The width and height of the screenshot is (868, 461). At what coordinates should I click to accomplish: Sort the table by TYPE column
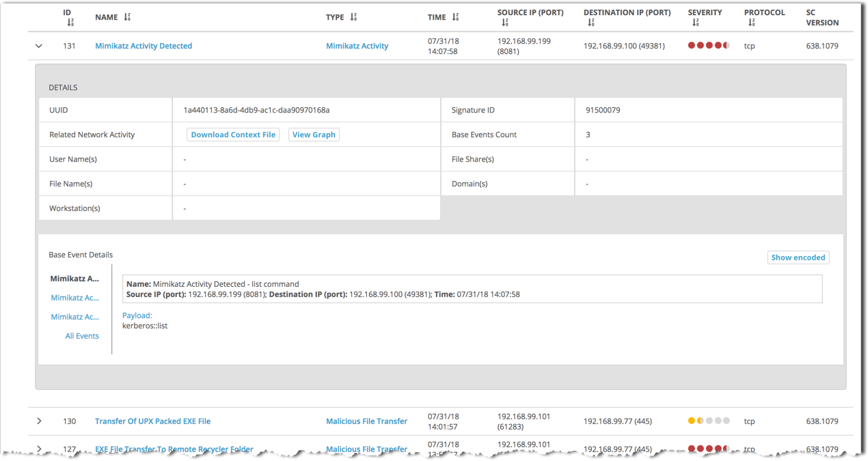pyautogui.click(x=353, y=17)
